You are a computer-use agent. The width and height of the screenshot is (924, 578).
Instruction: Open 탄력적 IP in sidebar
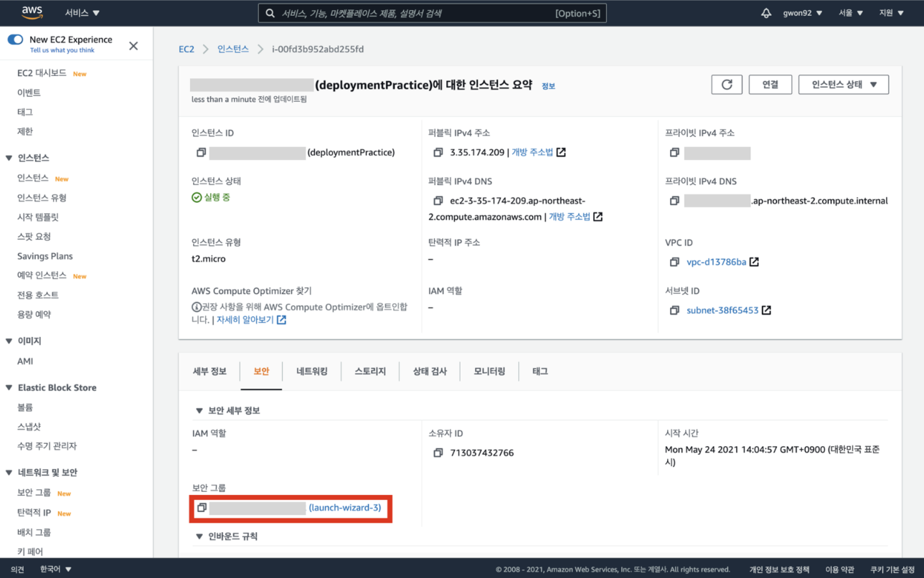pos(34,513)
